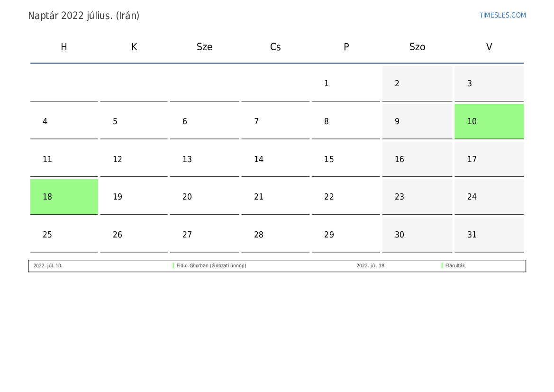Choose date 31 in the last row
Screen dimensions: 554x392
point(472,235)
